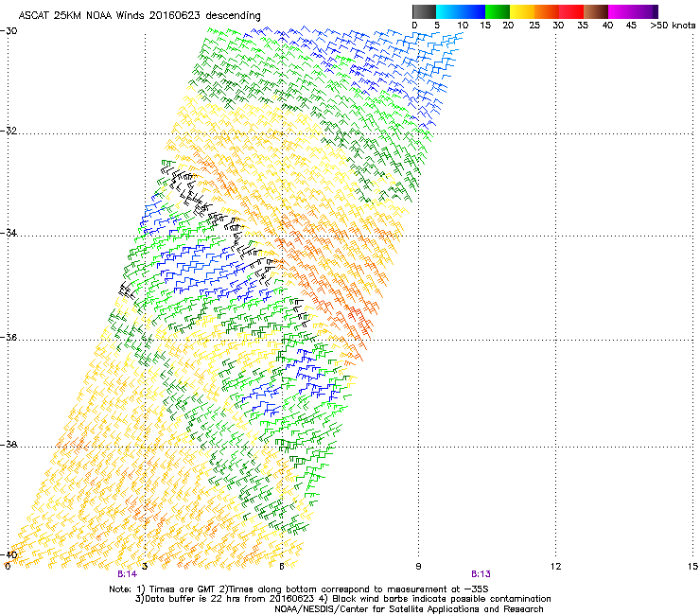Viewport: 700px width, 615px height.
Task: Click the longitude axis label '15'
Action: pyautogui.click(x=692, y=567)
